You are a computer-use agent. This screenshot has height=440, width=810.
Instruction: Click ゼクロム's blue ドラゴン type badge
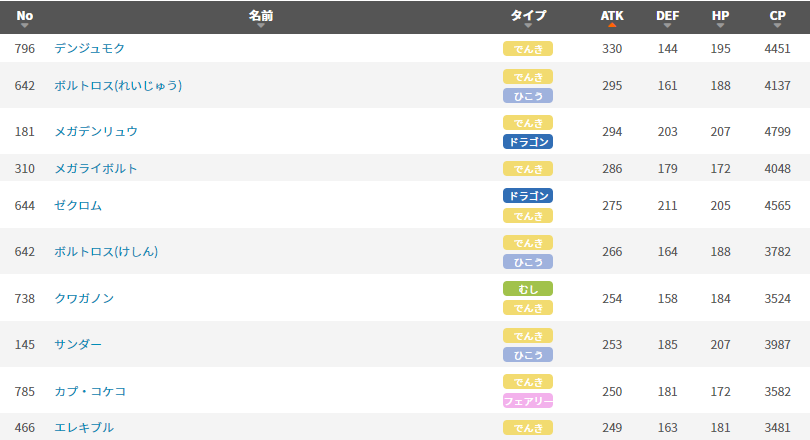(528, 196)
